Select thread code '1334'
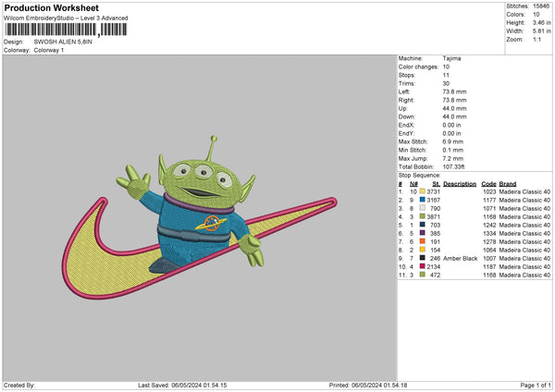The height and width of the screenshot is (392, 555). click(489, 234)
